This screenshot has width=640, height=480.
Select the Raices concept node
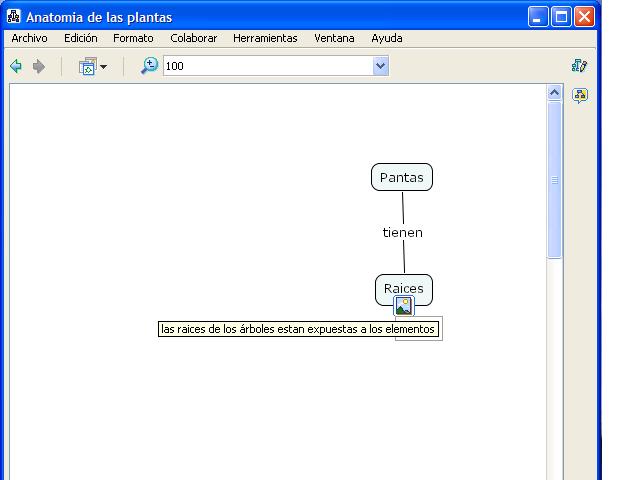(x=403, y=288)
